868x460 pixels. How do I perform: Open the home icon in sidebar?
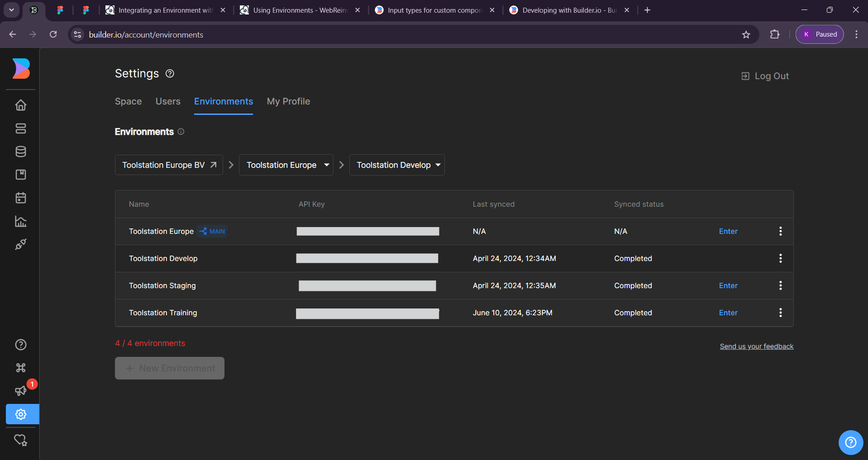click(21, 105)
